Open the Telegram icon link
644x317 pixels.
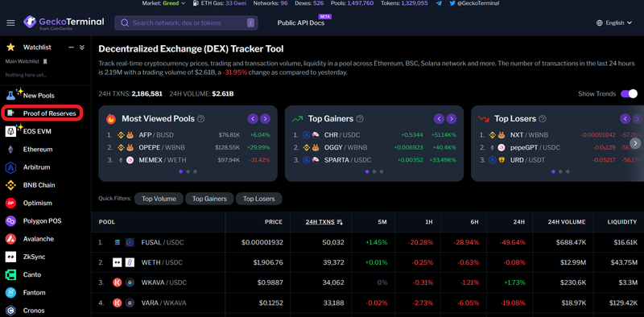tap(439, 3)
